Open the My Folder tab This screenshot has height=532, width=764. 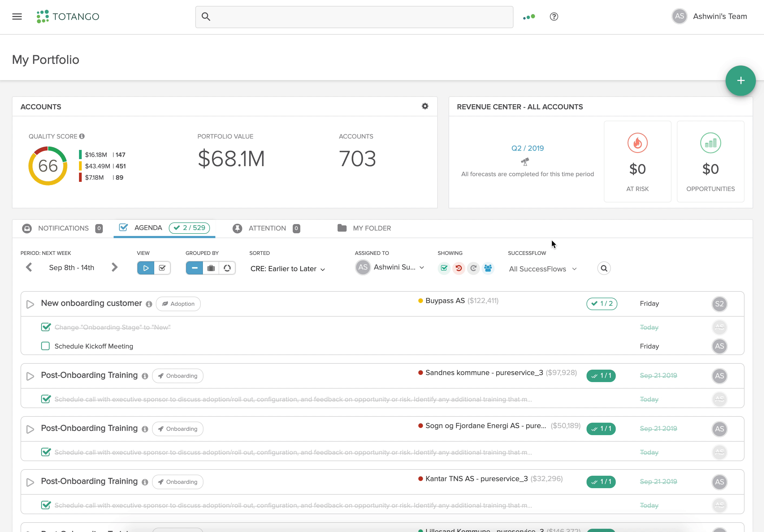pos(364,228)
